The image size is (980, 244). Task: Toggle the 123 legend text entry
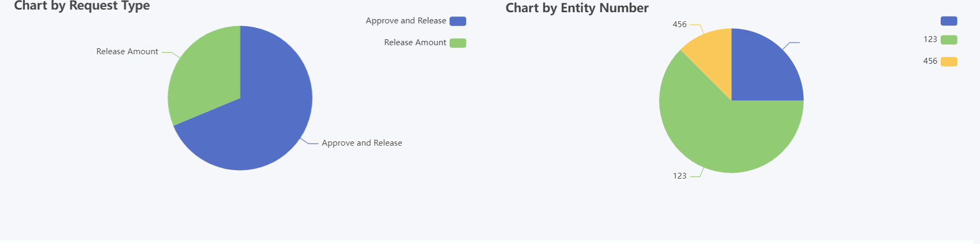pos(930,39)
